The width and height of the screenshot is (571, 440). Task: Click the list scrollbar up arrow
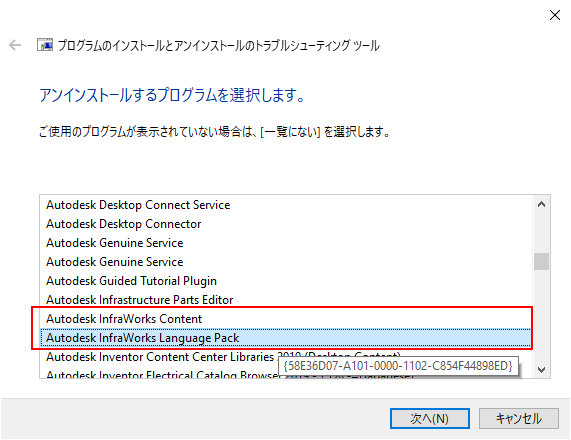(x=542, y=204)
